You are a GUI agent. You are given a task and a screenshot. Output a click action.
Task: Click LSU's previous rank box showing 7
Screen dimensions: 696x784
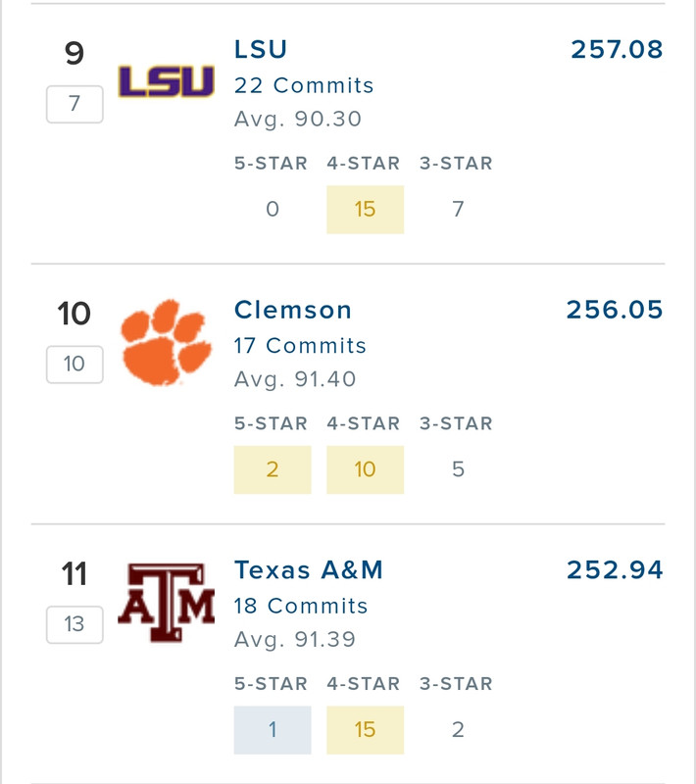click(x=75, y=104)
